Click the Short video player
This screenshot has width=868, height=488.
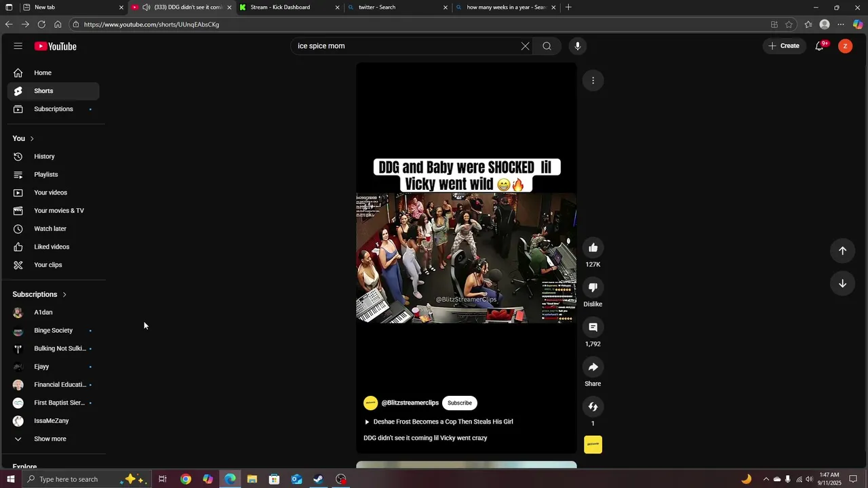(467, 258)
